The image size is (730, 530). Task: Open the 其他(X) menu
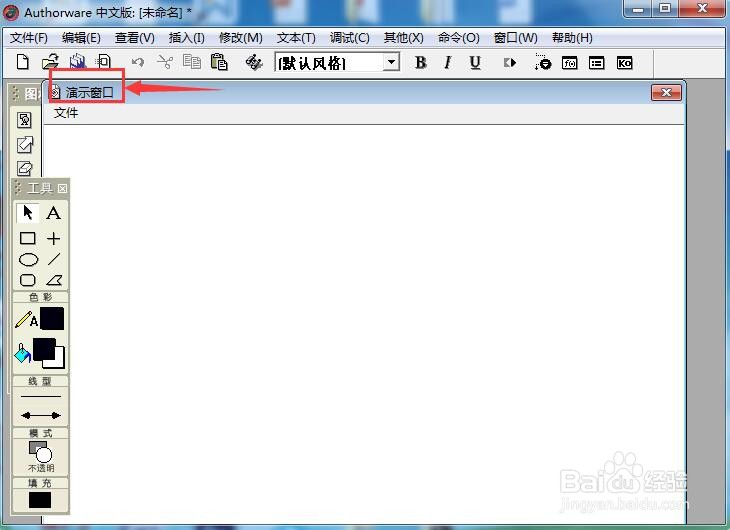tap(404, 38)
